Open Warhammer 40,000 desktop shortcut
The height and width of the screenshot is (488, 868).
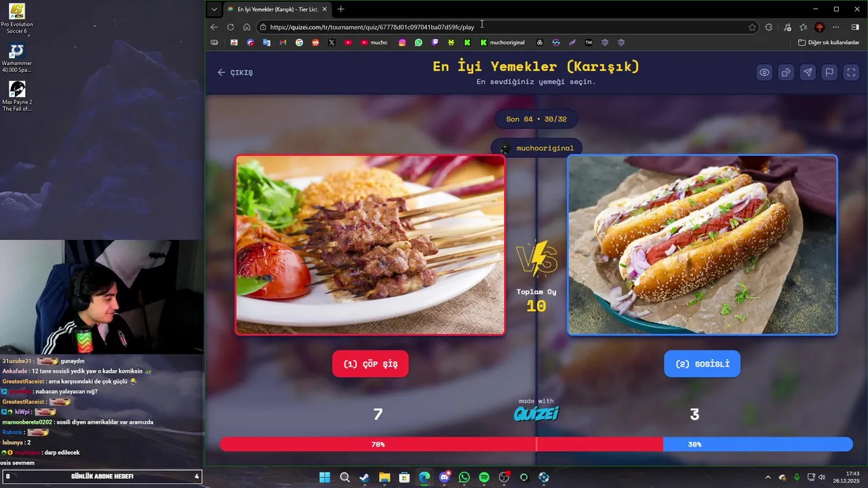click(x=17, y=58)
